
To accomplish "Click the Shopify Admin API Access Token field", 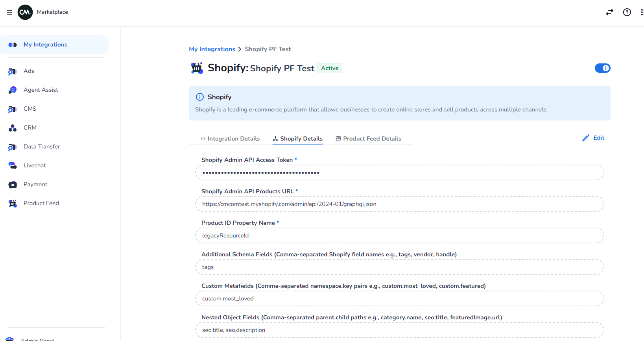I will tap(400, 172).
